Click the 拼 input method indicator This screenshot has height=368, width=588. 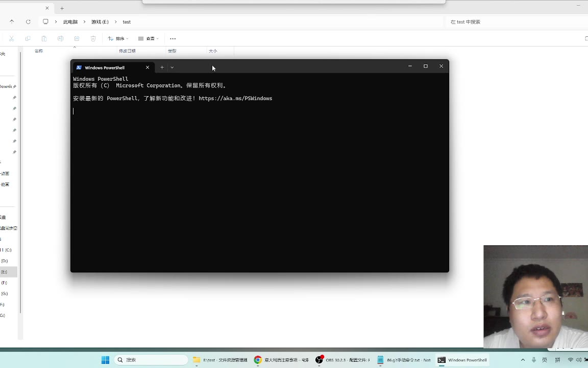[557, 360]
